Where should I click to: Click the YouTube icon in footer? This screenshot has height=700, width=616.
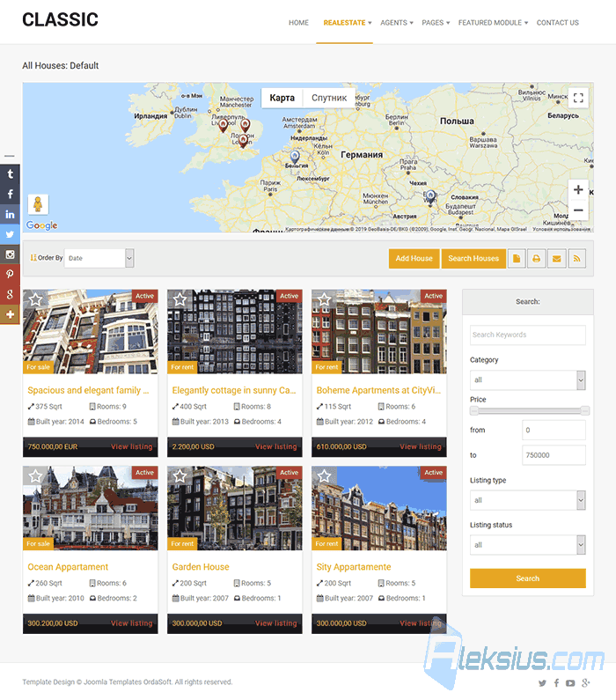tap(570, 683)
